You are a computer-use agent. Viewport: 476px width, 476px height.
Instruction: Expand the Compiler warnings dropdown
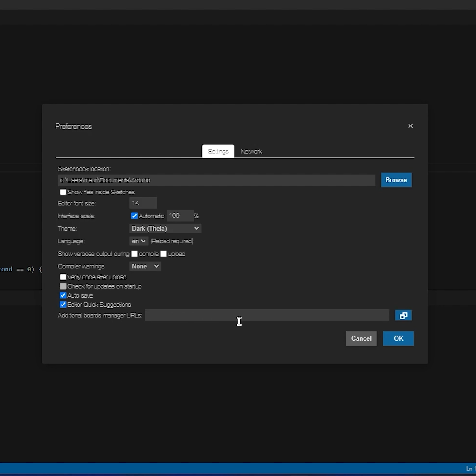click(x=145, y=266)
